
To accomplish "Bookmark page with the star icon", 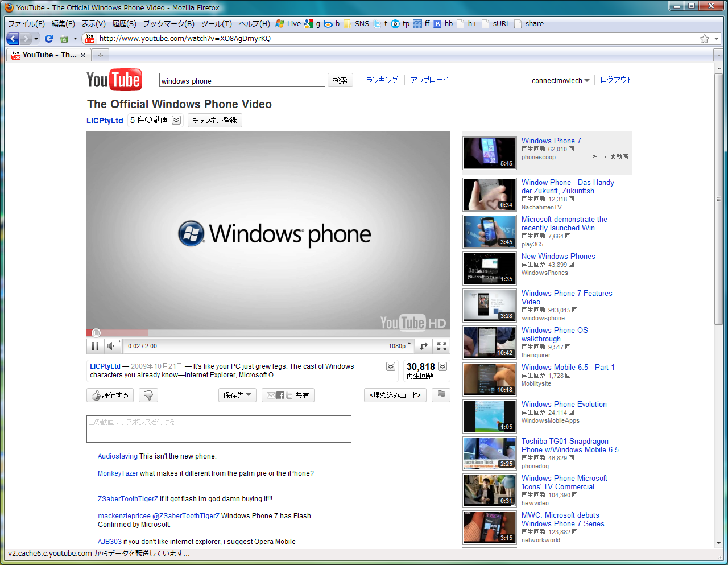I will [705, 39].
